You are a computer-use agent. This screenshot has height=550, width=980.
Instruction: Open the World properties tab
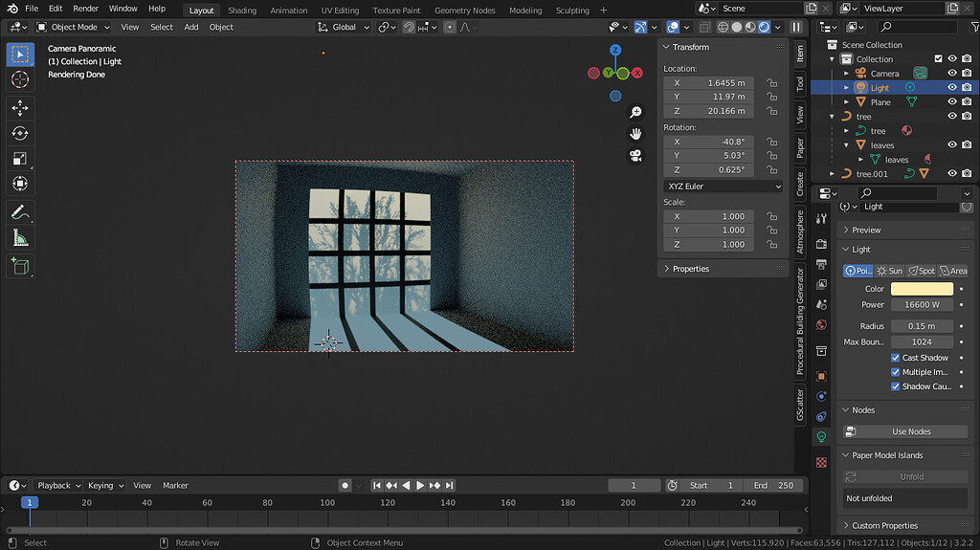821,324
